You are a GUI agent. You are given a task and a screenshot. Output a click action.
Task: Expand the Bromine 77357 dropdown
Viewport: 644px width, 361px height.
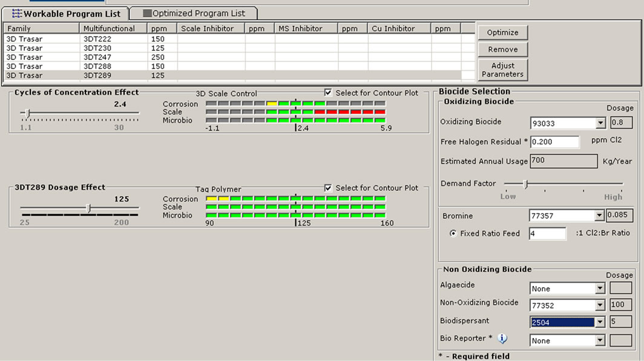tap(599, 216)
